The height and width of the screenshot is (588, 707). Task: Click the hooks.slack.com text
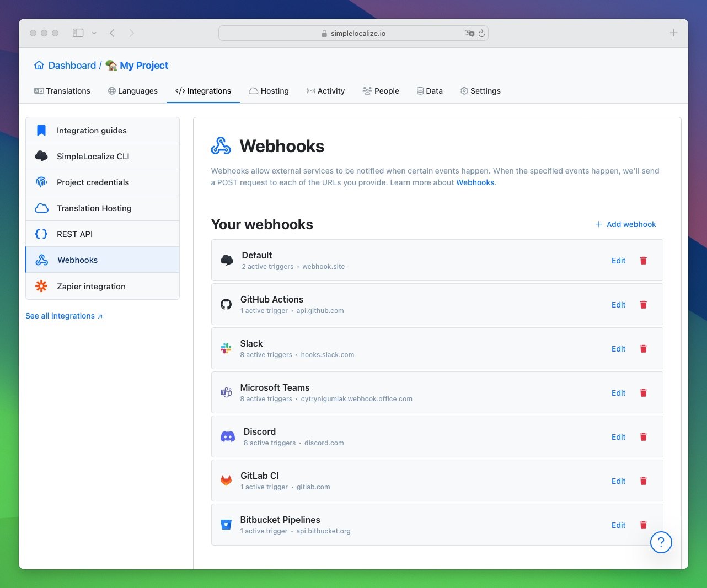coord(328,355)
